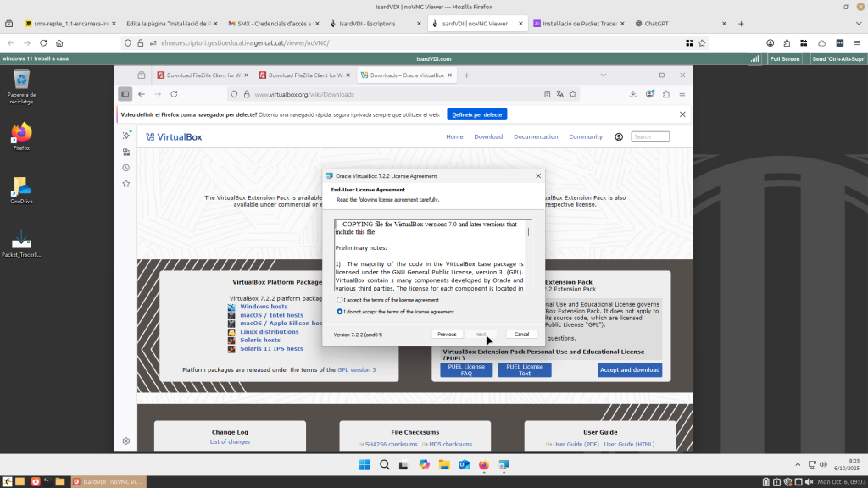Click the VirtualBox site search field
868x488 pixels.
click(650, 136)
